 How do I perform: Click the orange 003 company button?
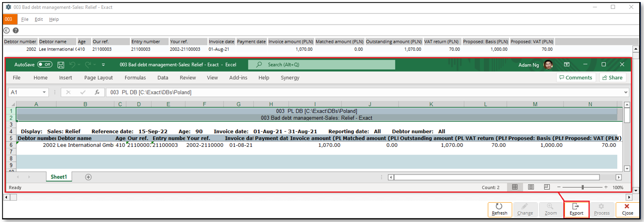pyautogui.click(x=10, y=19)
